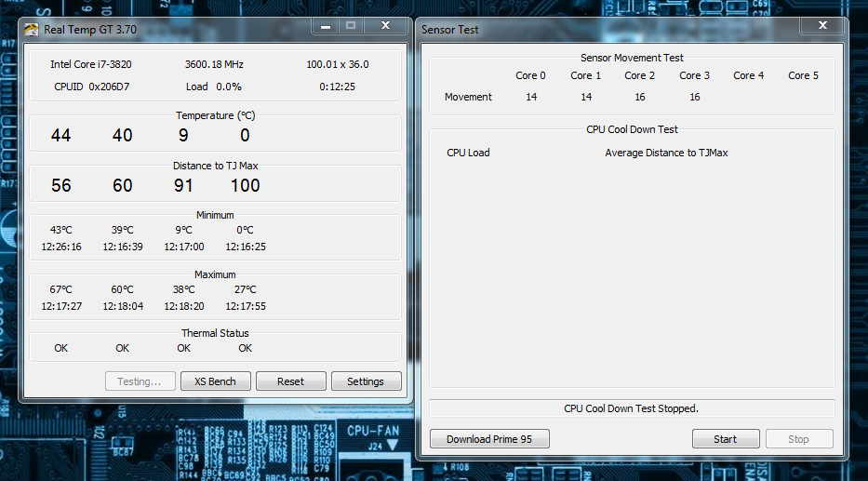Click the core temperature reading 44
The width and height of the screenshot is (868, 481).
(60, 135)
